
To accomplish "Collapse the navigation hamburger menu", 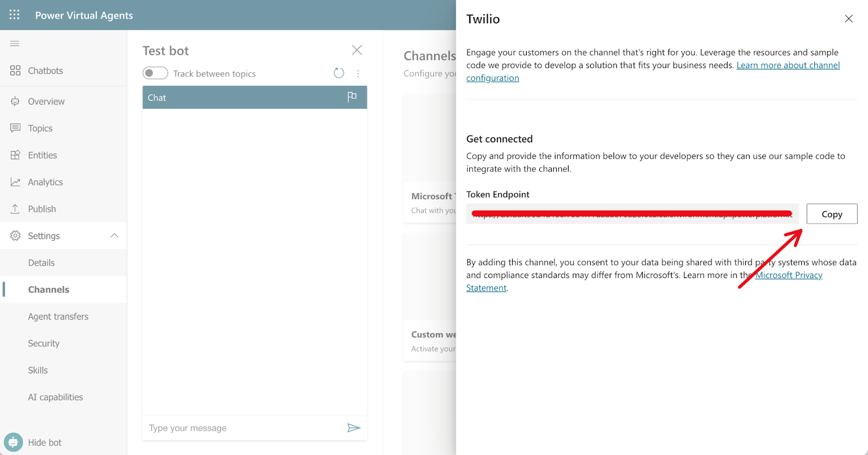I will (15, 43).
